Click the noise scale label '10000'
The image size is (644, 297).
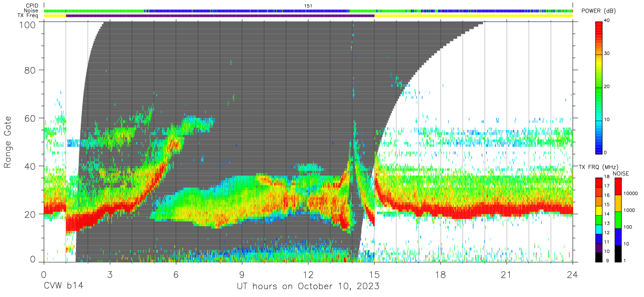pyautogui.click(x=631, y=194)
